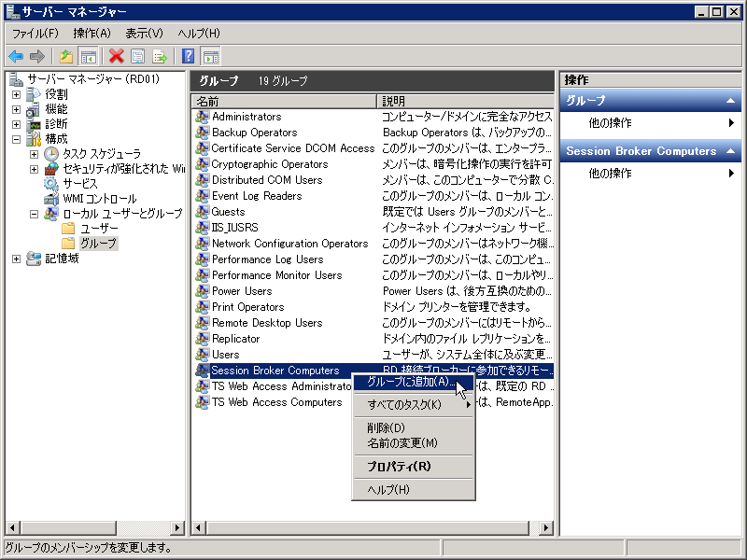
Task: Choose 名前の変更(M) in context menu
Action: [413, 443]
